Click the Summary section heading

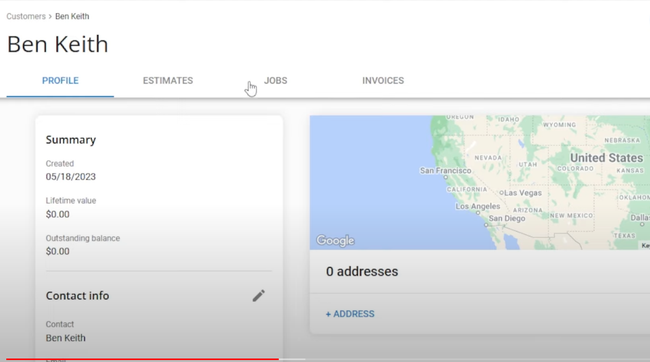pos(71,140)
